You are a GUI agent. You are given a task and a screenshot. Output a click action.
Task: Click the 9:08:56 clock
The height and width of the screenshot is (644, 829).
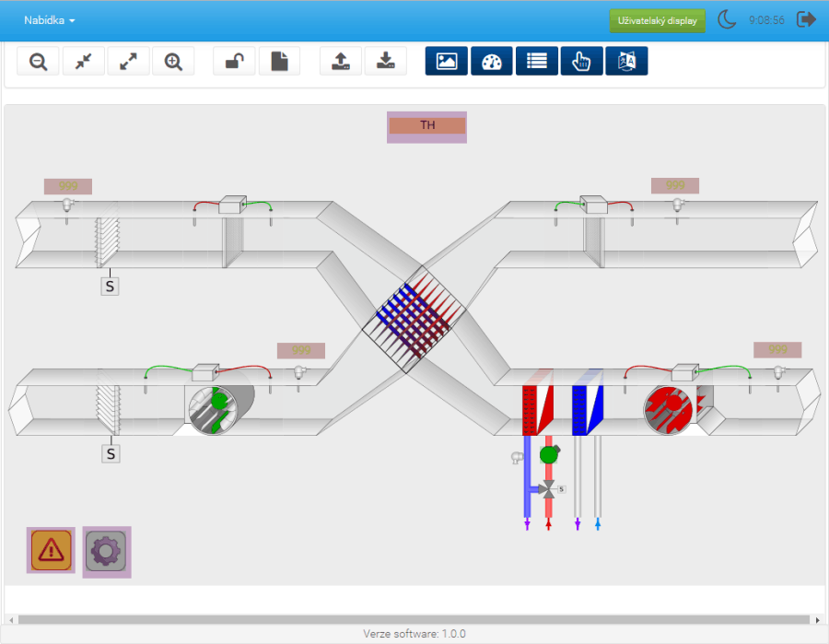click(766, 20)
